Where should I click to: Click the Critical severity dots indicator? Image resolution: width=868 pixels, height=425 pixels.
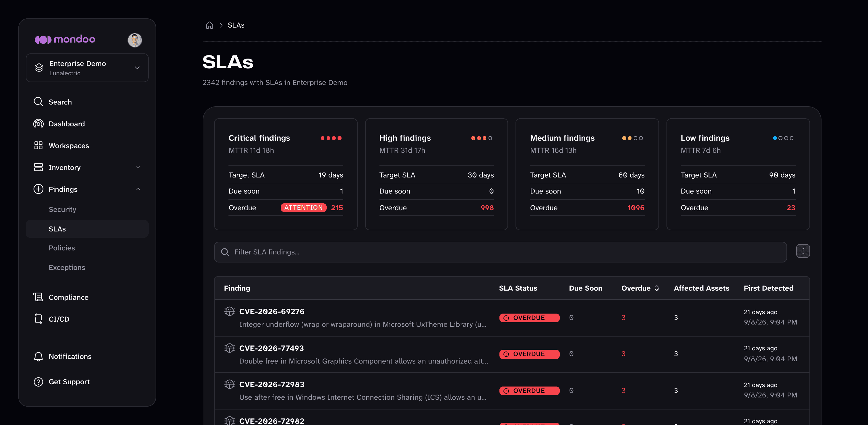(x=331, y=138)
